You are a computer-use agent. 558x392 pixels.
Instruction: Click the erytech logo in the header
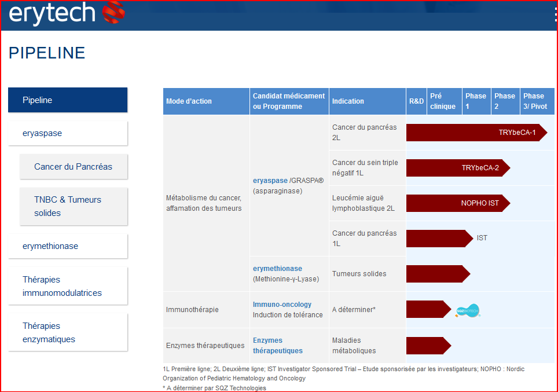[x=67, y=13]
